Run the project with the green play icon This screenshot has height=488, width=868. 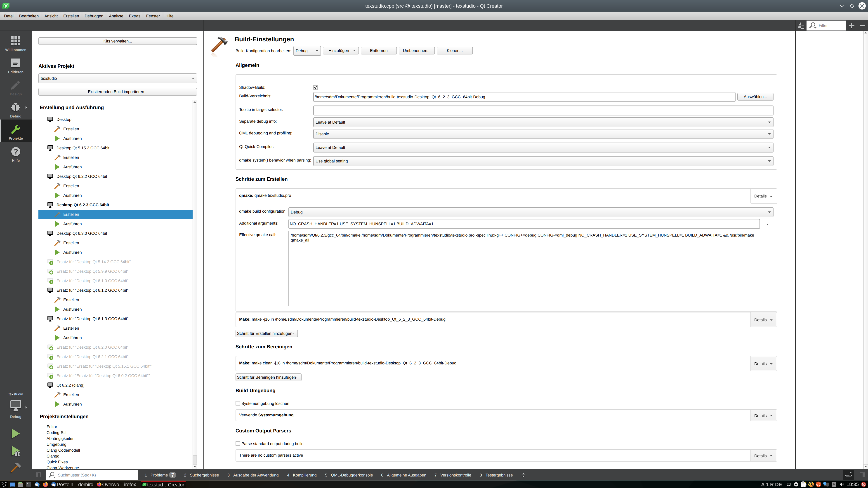pos(16,434)
